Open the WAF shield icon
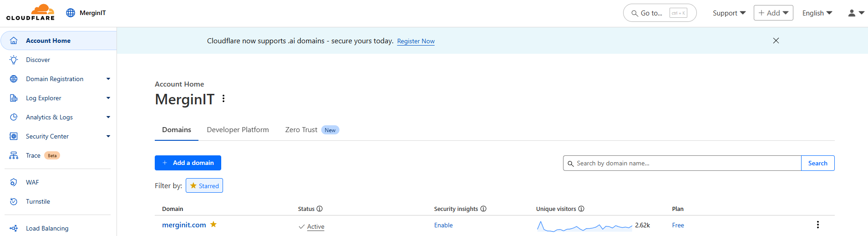868x236 pixels. [x=14, y=182]
